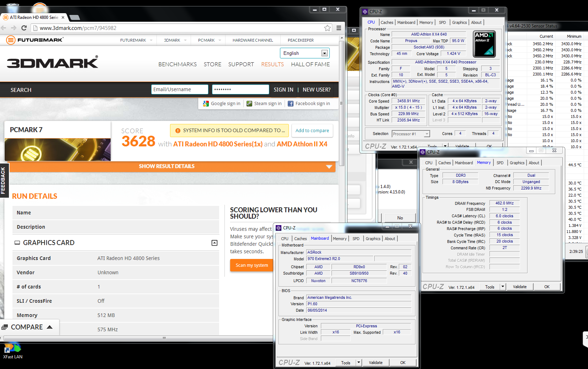
Task: Bookmark page with star icon
Action: [328, 28]
